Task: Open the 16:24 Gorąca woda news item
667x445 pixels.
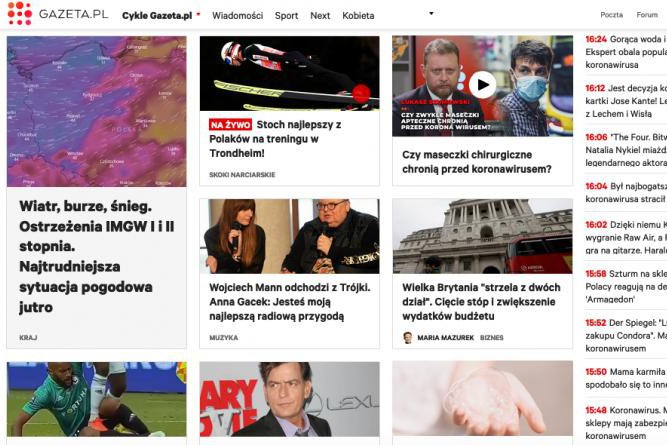Action: [x=626, y=52]
